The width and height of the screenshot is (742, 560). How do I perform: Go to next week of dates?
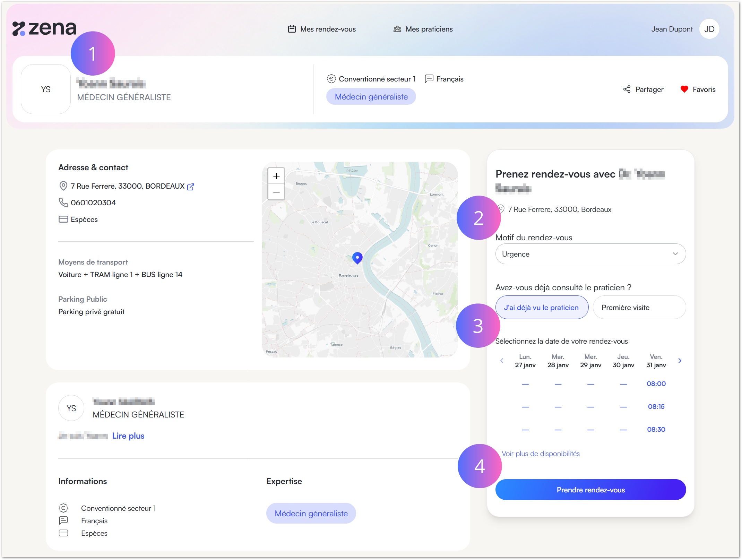coord(680,361)
